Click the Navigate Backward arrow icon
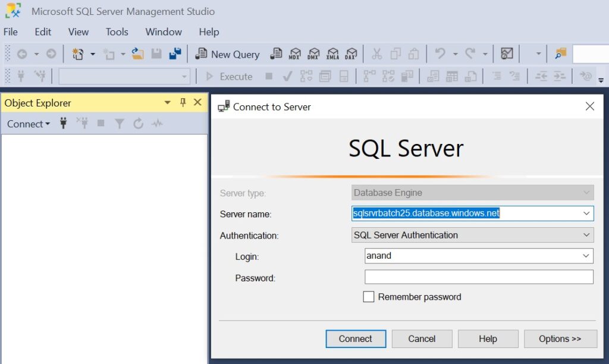The image size is (609, 364). tap(22, 54)
